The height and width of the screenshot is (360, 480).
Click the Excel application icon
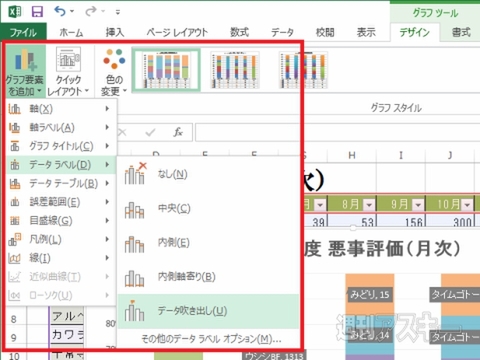pyautogui.click(x=14, y=12)
